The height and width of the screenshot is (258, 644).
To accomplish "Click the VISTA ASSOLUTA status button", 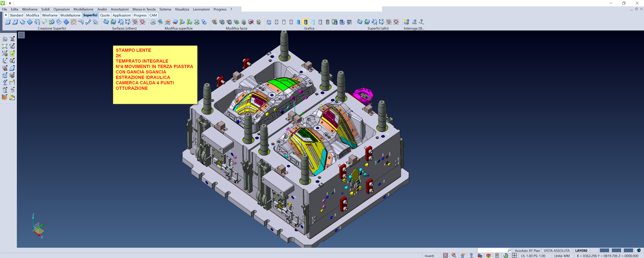I will (x=557, y=251).
